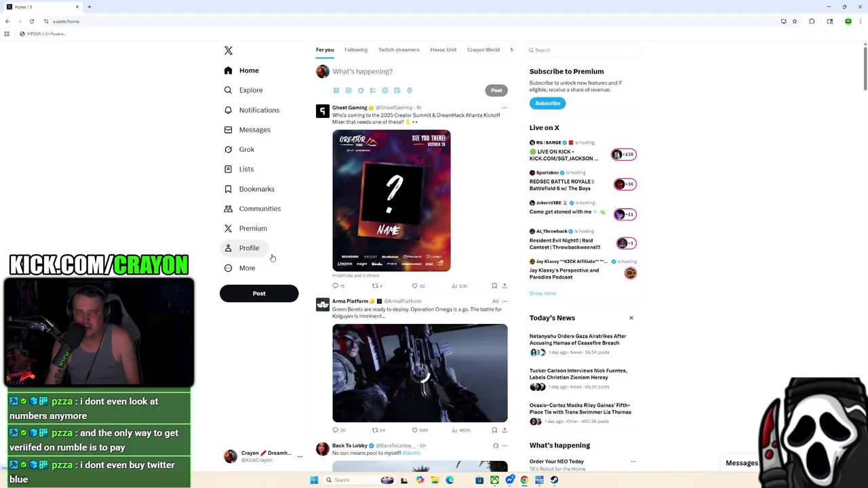Open Messages from the left sidebar
The height and width of the screenshot is (488, 868).
248,129
